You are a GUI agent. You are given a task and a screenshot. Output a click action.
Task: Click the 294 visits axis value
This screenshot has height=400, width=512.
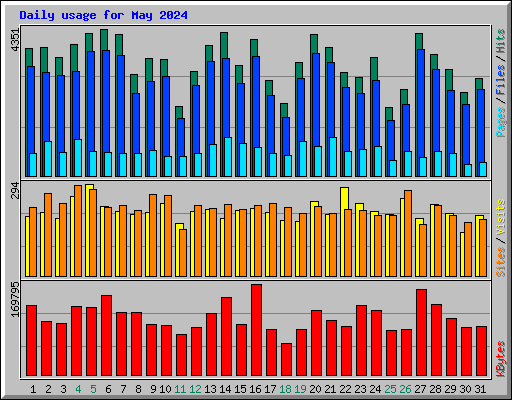[15, 190]
